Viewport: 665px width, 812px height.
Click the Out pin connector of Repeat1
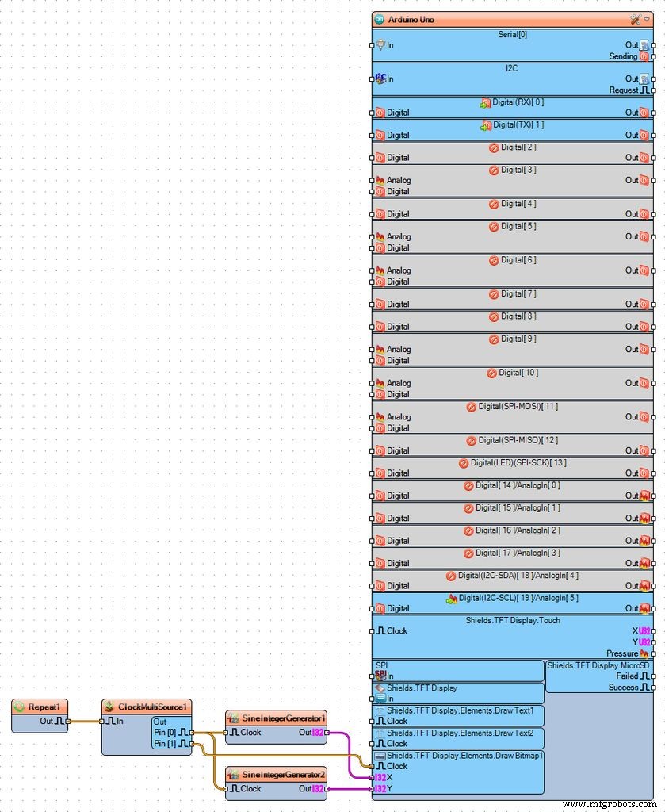click(67, 721)
